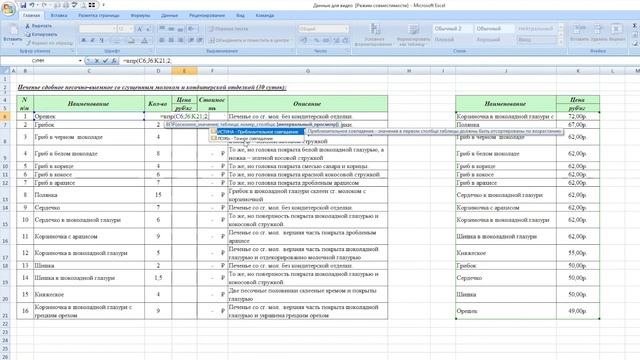640x360 pixels.
Task: Toggle middle vertical alignment
Action: click(x=171, y=29)
